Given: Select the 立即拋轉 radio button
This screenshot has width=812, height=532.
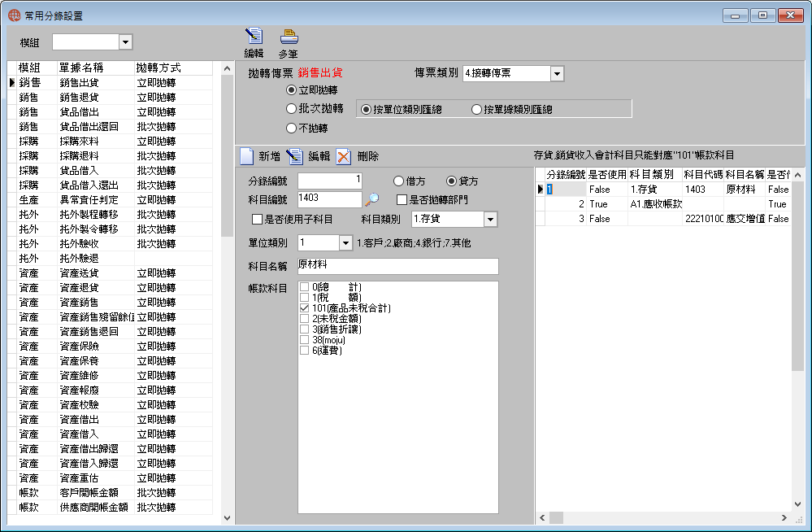Looking at the screenshot, I should coord(292,90).
